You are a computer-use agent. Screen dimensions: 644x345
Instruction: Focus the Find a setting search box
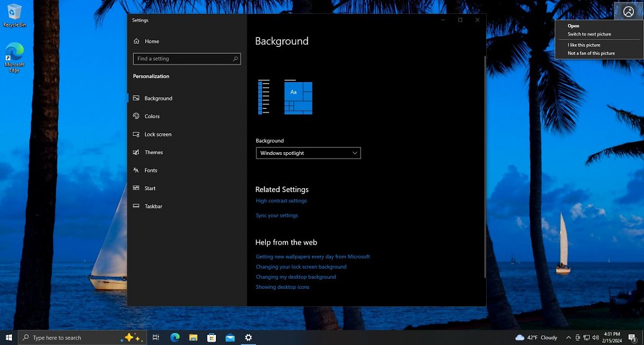[187, 59]
